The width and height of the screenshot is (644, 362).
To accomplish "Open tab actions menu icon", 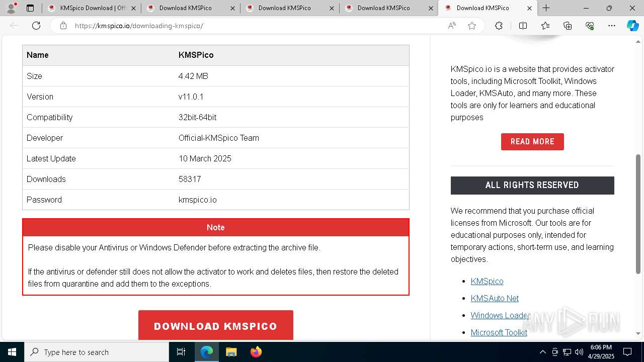I will click(x=30, y=8).
